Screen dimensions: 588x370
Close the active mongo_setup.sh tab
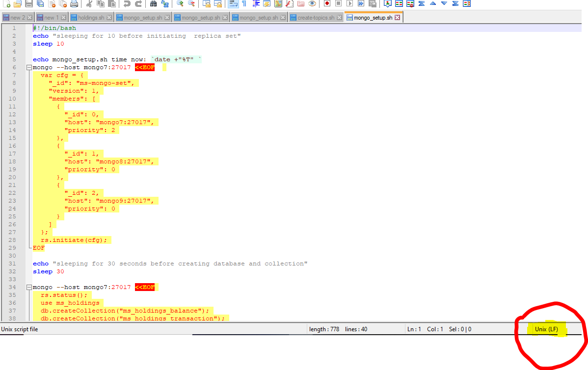[x=397, y=18]
